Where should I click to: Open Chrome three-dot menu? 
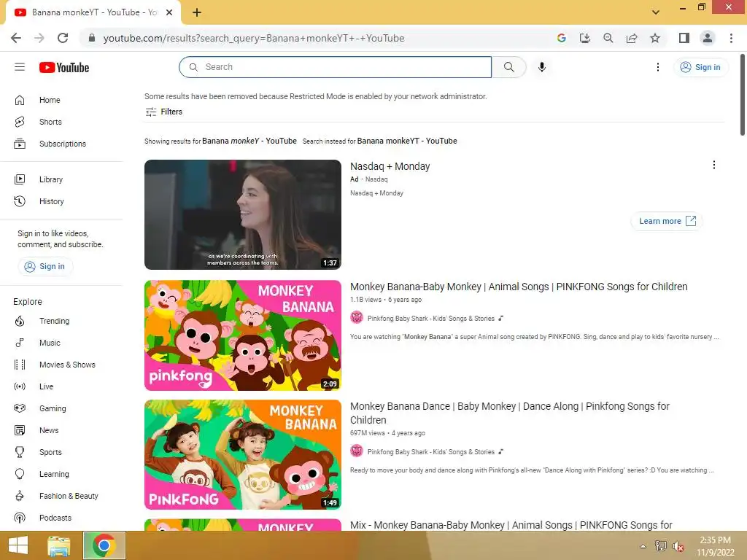[x=731, y=38]
